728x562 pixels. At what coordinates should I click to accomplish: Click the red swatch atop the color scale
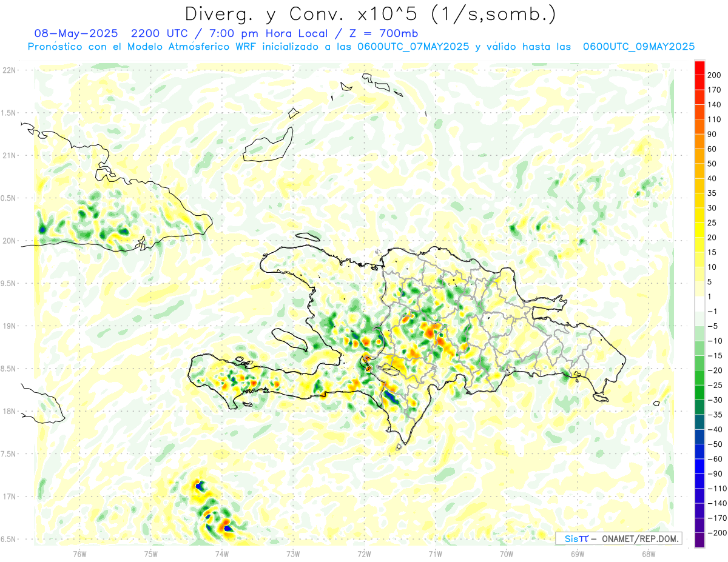699,67
